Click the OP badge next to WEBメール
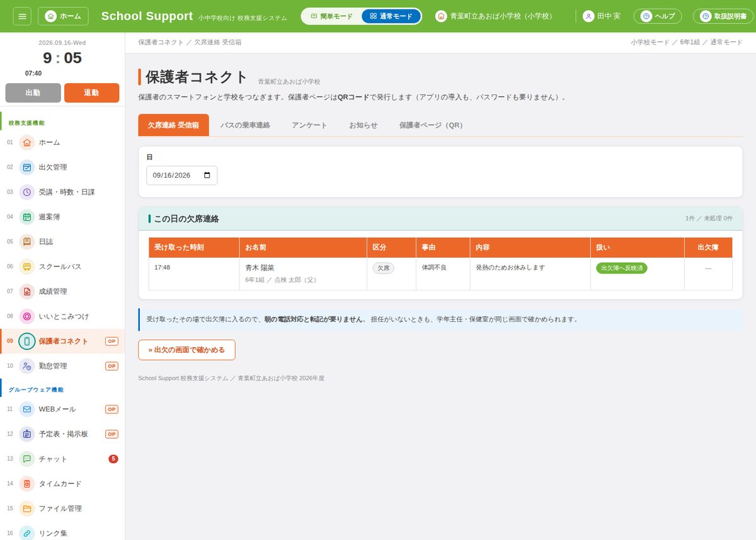Image resolution: width=756 pixels, height=540 pixels. pyautogui.click(x=112, y=409)
